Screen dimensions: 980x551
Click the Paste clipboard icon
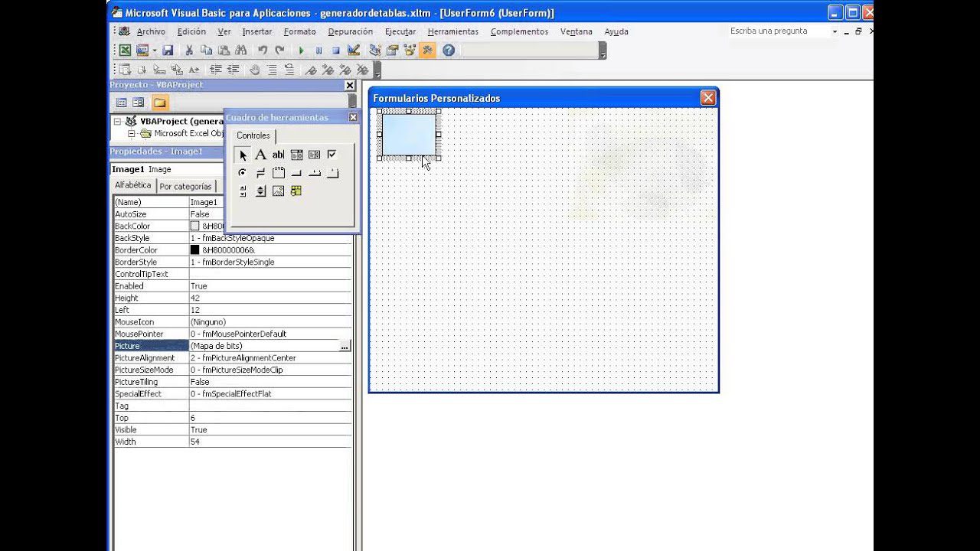click(x=224, y=51)
